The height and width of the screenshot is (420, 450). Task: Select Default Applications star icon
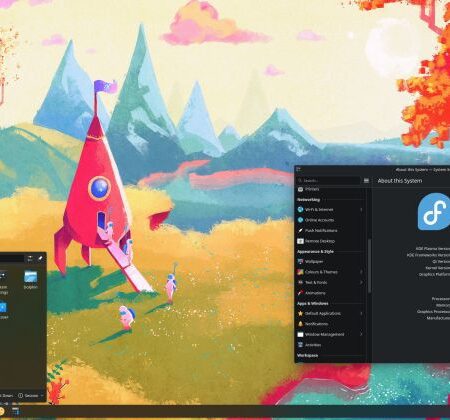(x=300, y=313)
